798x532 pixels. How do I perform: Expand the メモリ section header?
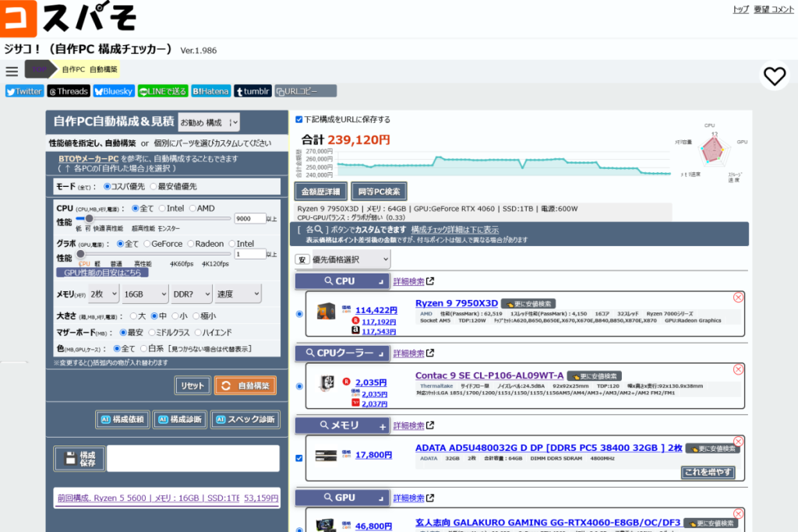(342, 425)
